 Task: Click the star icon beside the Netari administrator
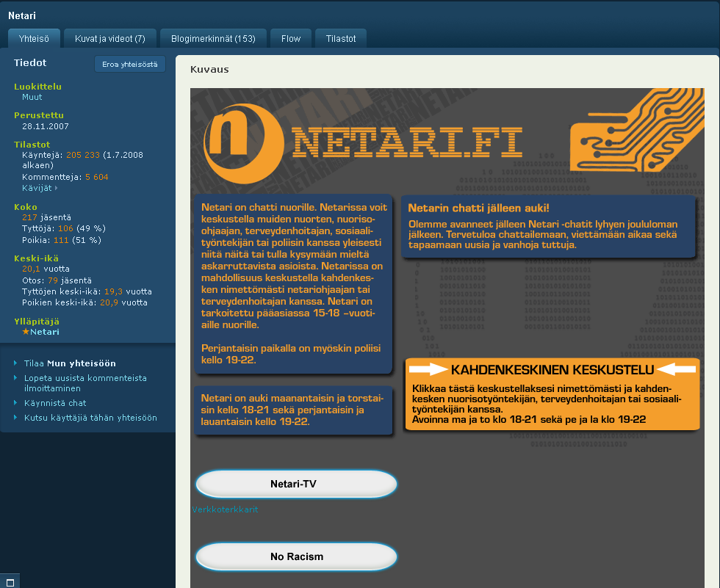coord(26,332)
